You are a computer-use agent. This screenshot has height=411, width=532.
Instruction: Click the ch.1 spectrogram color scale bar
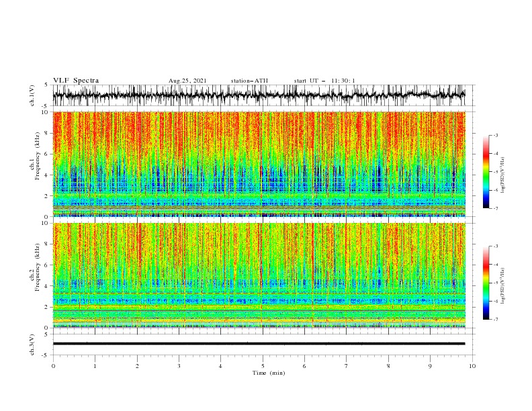pyautogui.click(x=486, y=171)
